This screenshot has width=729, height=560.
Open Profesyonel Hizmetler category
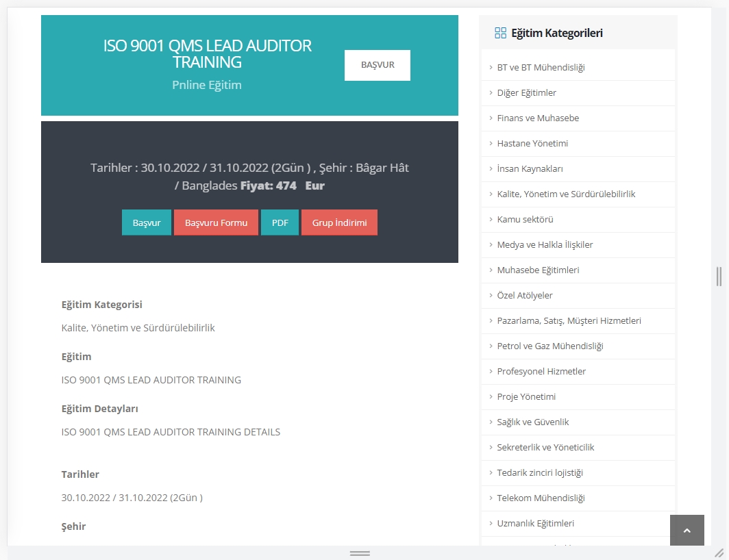(x=541, y=371)
